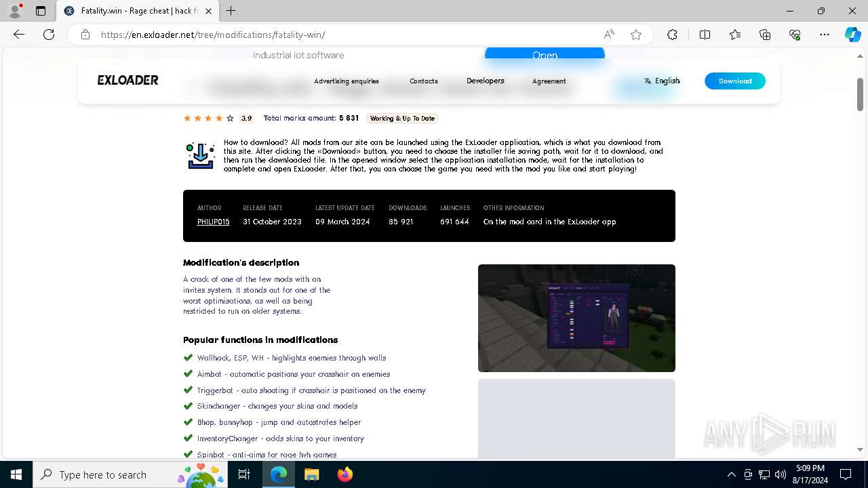Click the gray placeholder image below screenshot
This screenshot has height=488, width=868.
click(x=576, y=418)
